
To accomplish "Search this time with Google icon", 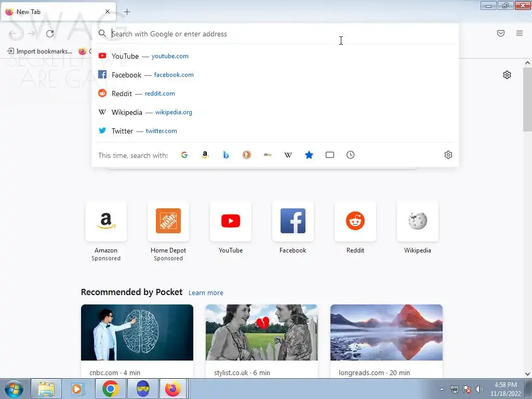I will (184, 155).
